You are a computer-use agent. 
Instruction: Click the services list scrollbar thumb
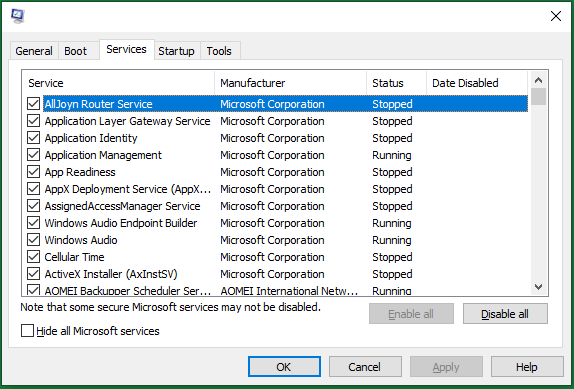point(538,97)
